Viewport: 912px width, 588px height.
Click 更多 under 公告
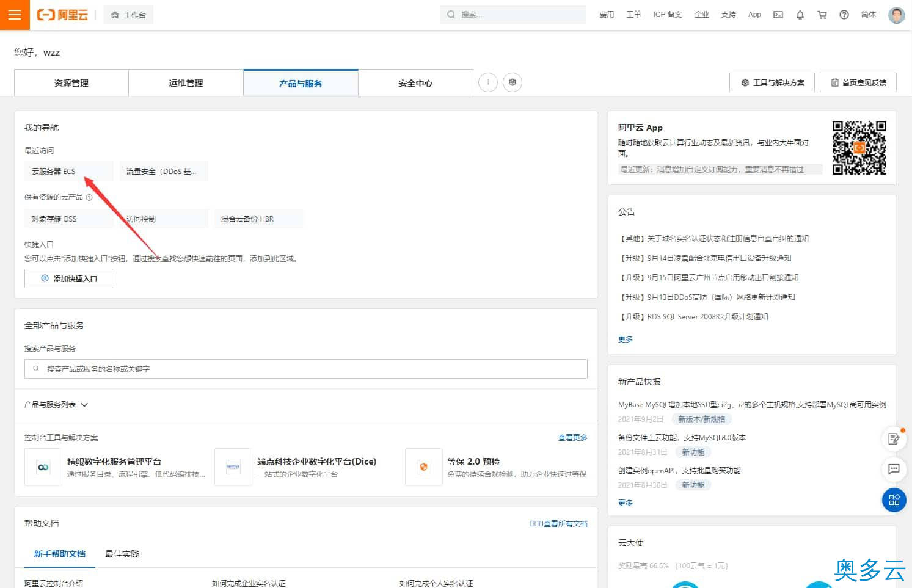click(x=626, y=339)
